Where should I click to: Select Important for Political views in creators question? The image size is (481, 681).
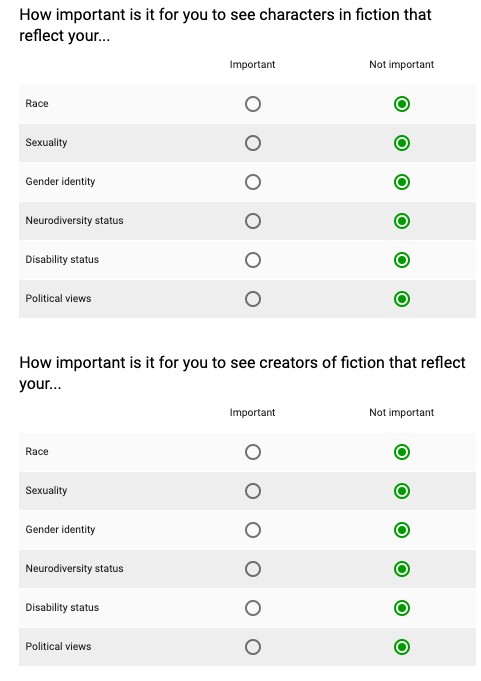(253, 647)
